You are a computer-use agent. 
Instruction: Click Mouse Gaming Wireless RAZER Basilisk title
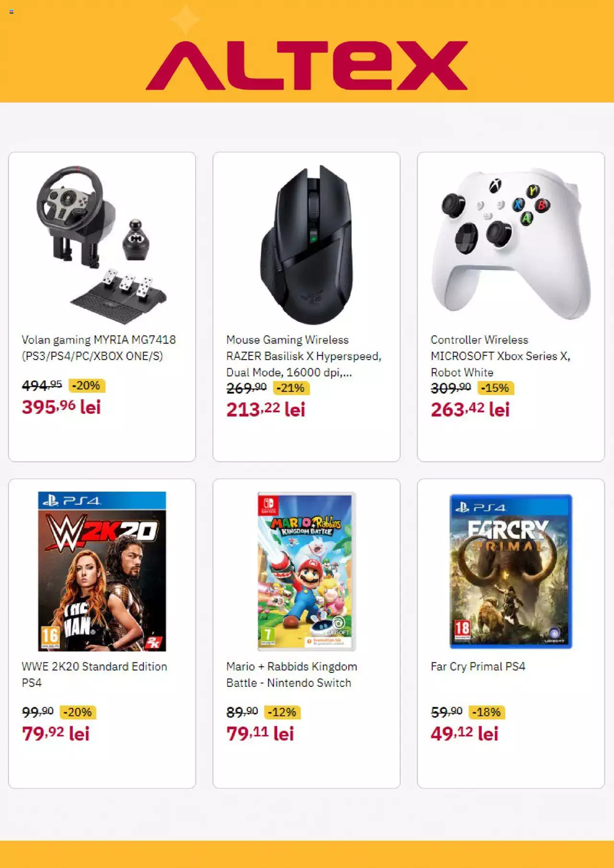click(304, 356)
